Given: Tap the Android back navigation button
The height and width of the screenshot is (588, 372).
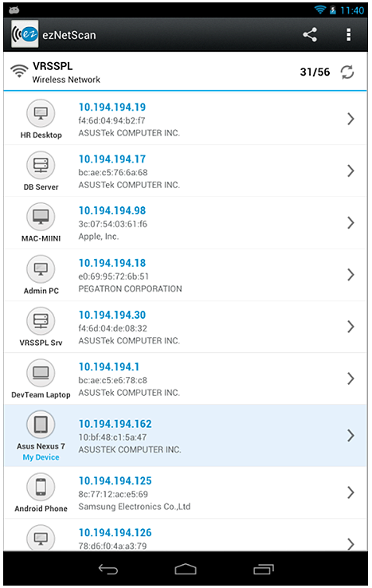Looking at the screenshot, I should (108, 569).
